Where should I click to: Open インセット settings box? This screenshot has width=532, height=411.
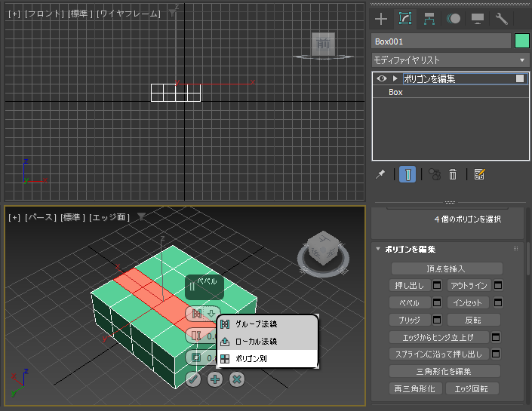(498, 302)
